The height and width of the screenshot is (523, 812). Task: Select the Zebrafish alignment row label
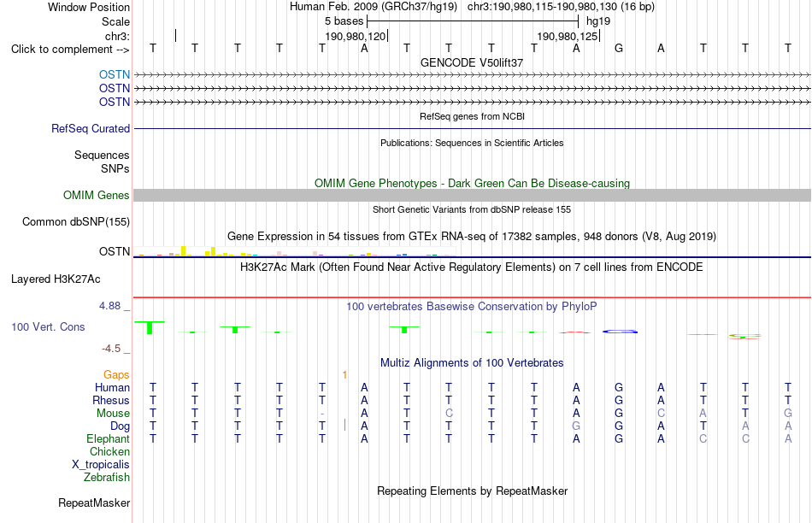point(107,478)
